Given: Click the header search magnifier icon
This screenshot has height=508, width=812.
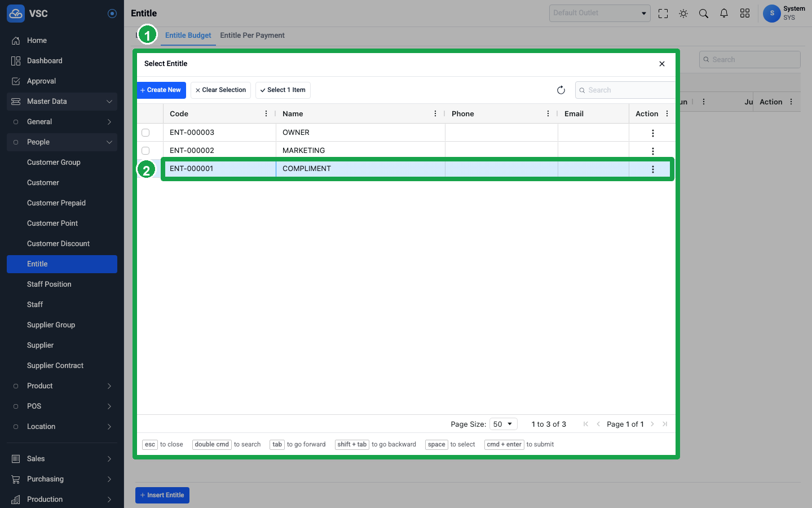Looking at the screenshot, I should pyautogui.click(x=704, y=14).
